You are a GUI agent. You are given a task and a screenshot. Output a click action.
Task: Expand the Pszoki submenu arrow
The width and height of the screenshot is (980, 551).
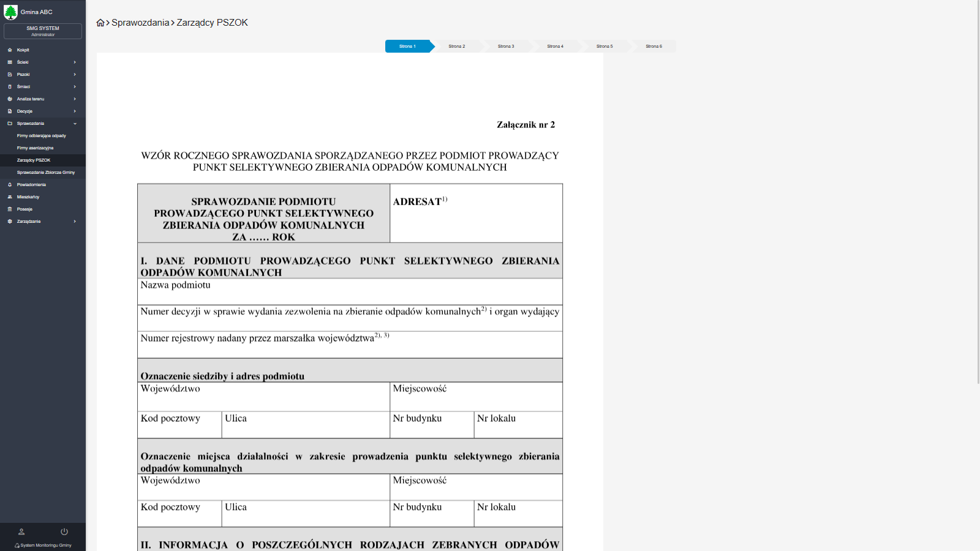point(75,75)
